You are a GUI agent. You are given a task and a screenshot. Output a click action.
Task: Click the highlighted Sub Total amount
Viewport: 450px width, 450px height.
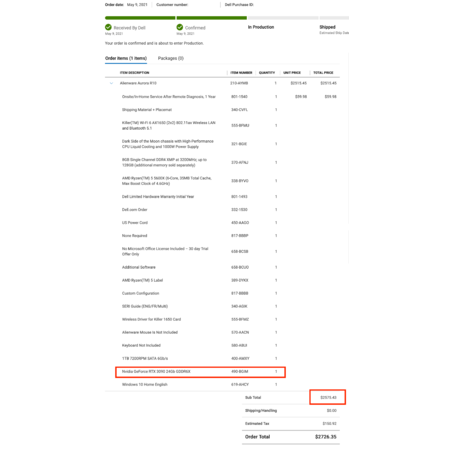pos(328,397)
